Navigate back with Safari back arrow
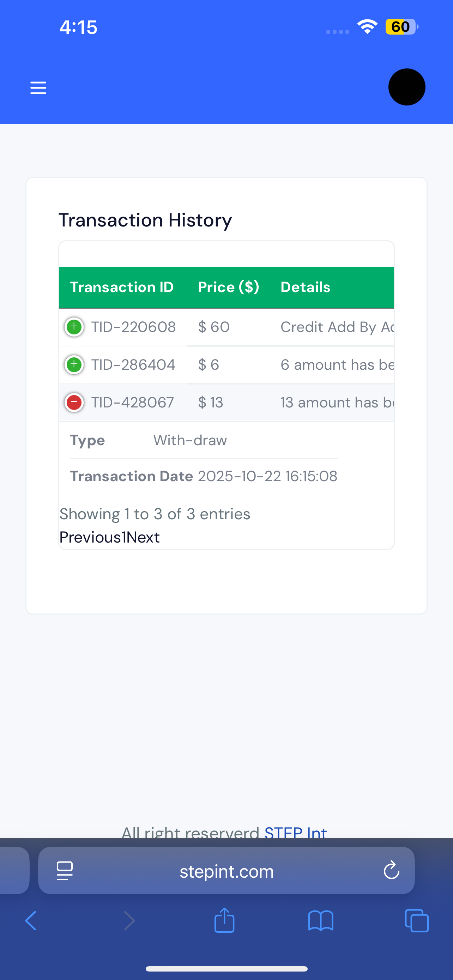453x980 pixels. tap(31, 921)
